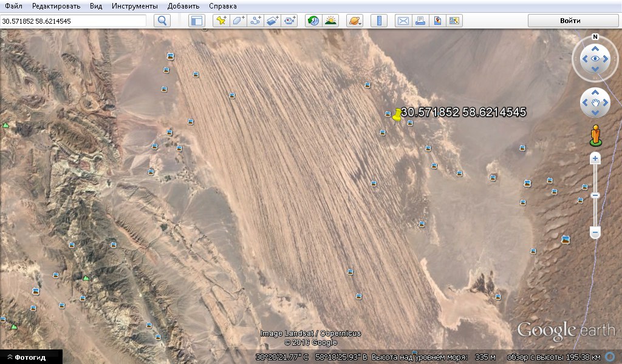Show historical imagery clock icon
622x364 pixels.
(x=313, y=21)
